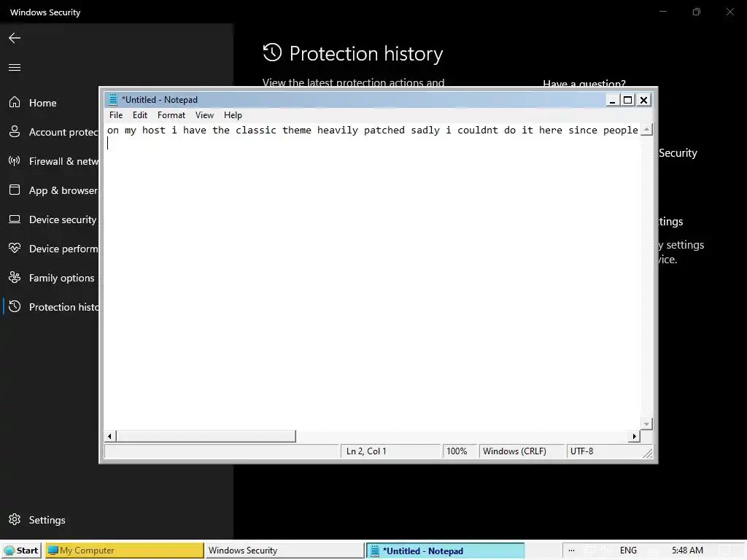Open Firewall & network antenna icon in sidebar
This screenshot has height=560, width=747.
15,160
